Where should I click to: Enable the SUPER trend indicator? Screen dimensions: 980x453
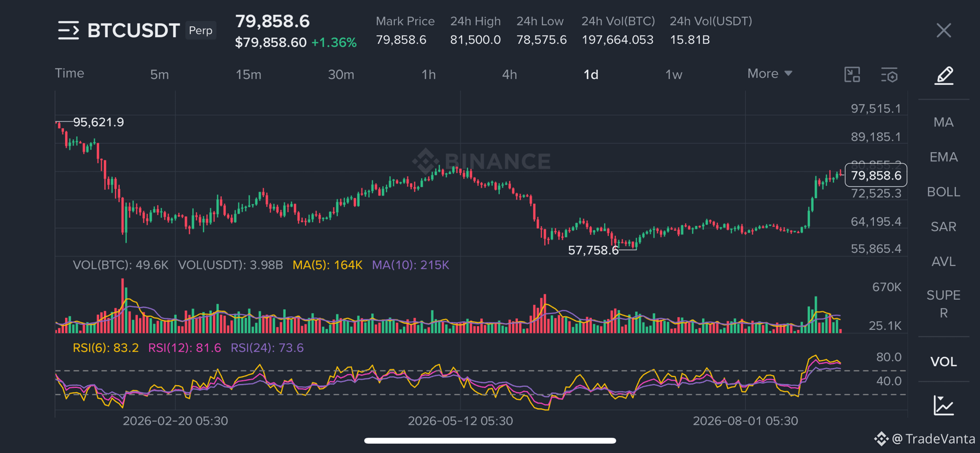pos(944,304)
